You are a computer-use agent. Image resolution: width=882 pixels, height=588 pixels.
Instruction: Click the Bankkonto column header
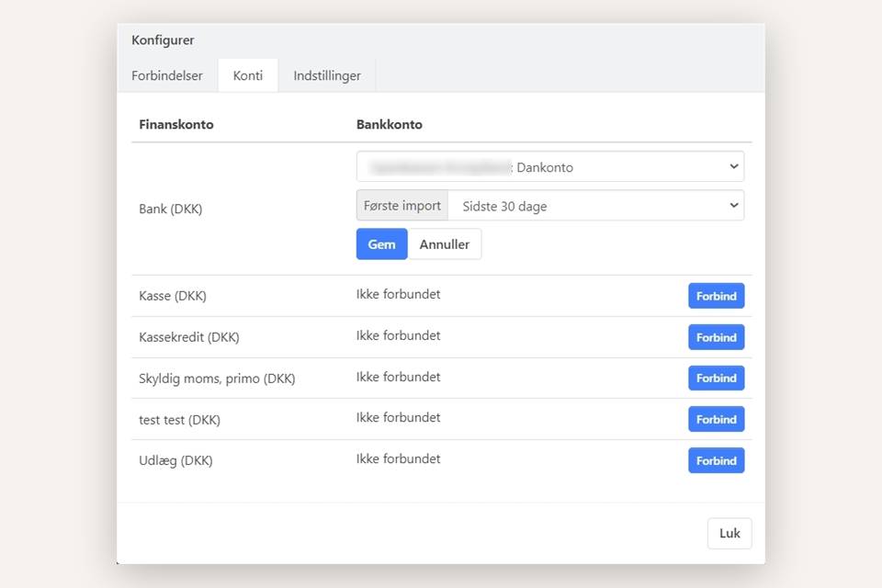(x=390, y=124)
